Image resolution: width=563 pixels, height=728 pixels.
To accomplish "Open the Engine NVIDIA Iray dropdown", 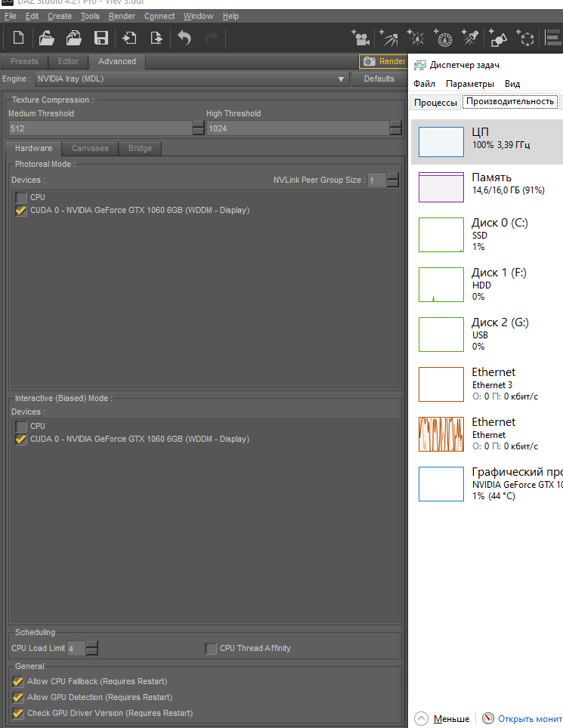I will [x=191, y=79].
